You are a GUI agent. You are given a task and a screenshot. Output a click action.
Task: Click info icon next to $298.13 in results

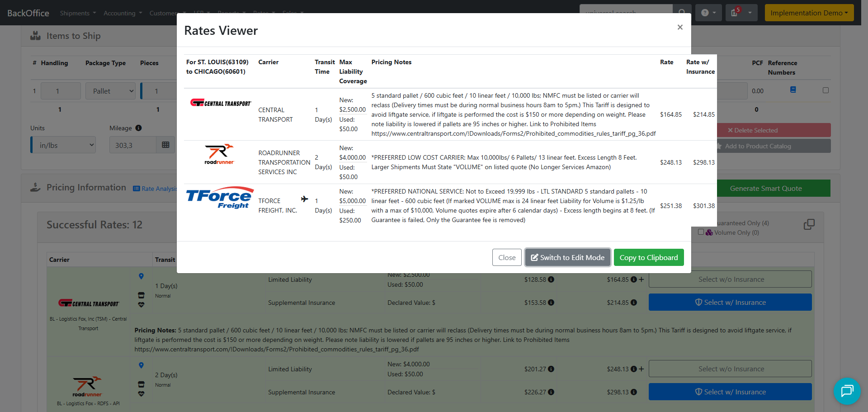[634, 392]
